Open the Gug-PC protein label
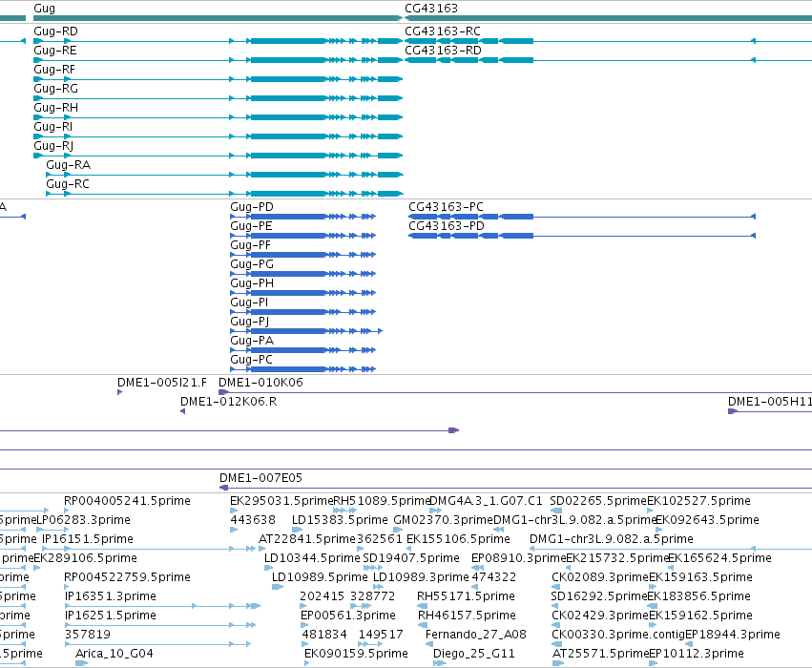812x668 pixels. point(251,361)
